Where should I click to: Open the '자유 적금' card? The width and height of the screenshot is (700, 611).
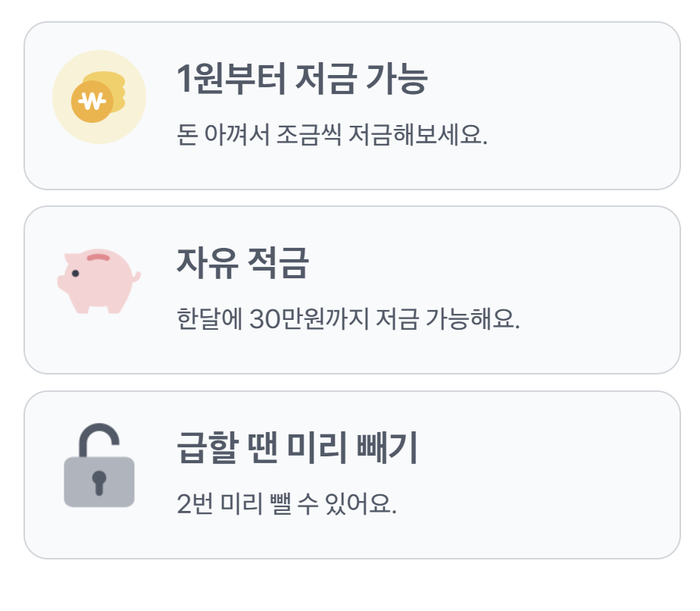point(350,288)
